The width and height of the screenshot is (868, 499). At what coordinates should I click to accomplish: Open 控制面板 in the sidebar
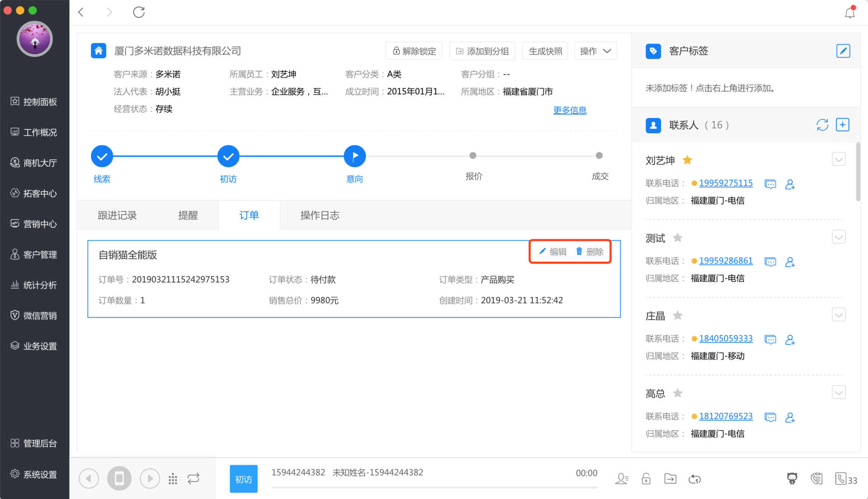[34, 102]
